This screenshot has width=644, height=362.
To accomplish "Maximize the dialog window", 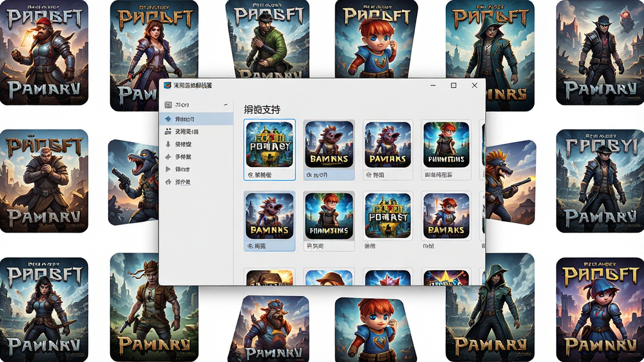I will [453, 85].
